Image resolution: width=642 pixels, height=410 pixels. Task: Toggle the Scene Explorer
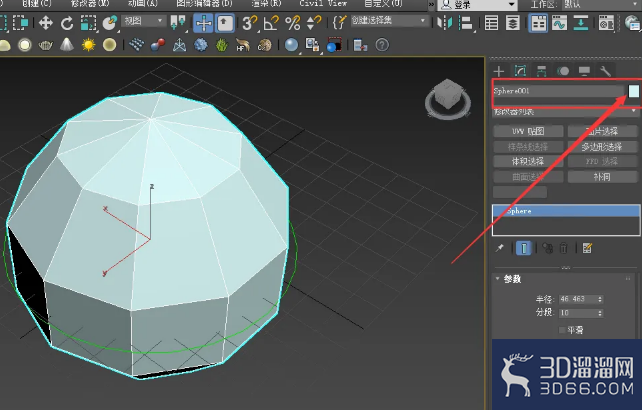click(491, 23)
